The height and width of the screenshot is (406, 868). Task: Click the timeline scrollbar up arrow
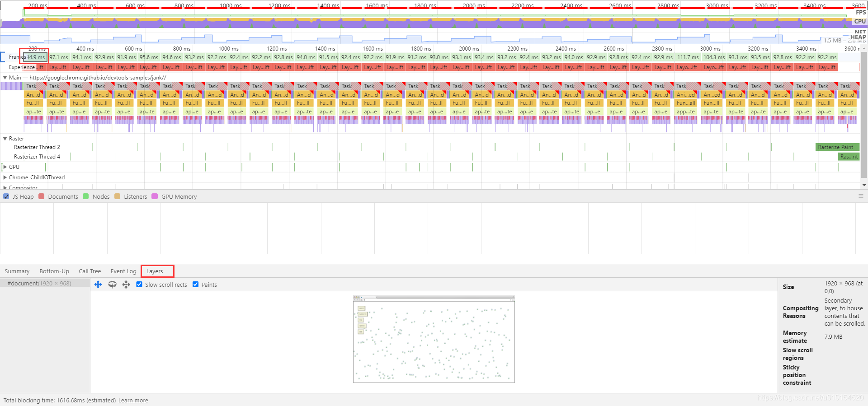point(864,48)
